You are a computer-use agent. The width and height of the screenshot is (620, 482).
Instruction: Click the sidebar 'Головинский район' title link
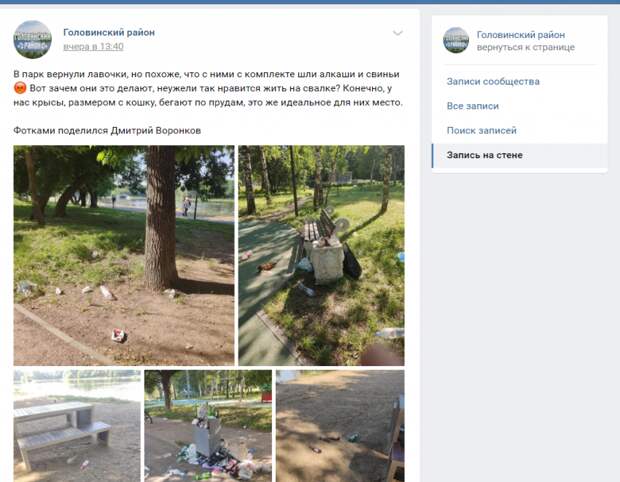point(521,35)
